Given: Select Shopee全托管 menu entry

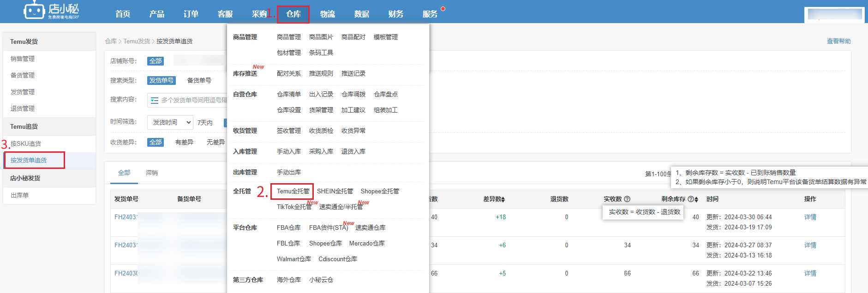Looking at the screenshot, I should 380,191.
